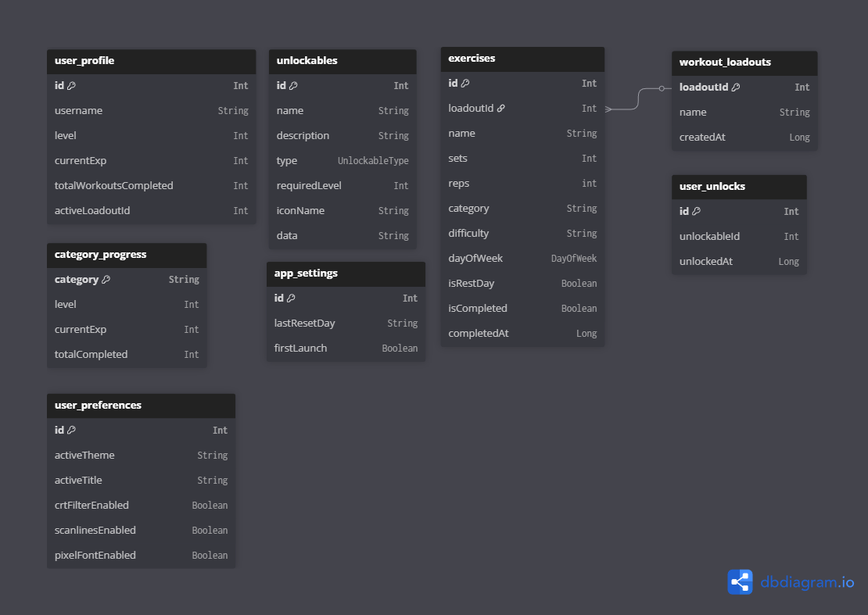Screen dimensions: 868x615
Task: Select the user_profile table header
Action: [151, 61]
